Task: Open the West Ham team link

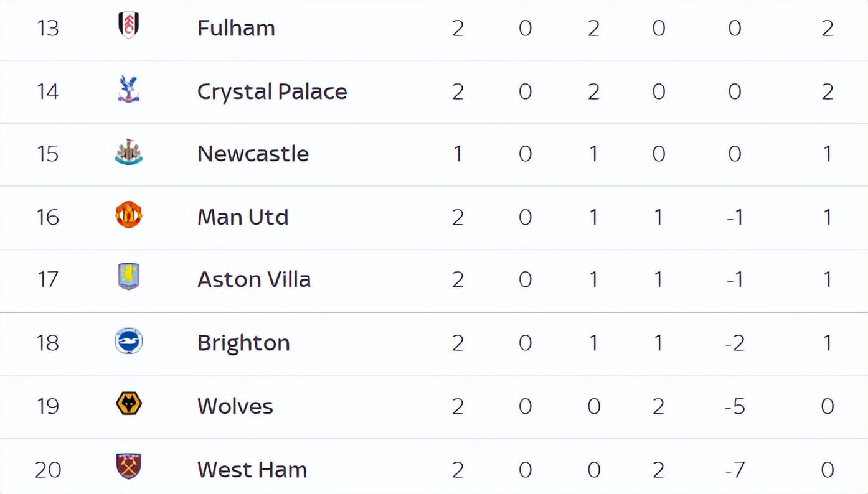Action: point(252,470)
